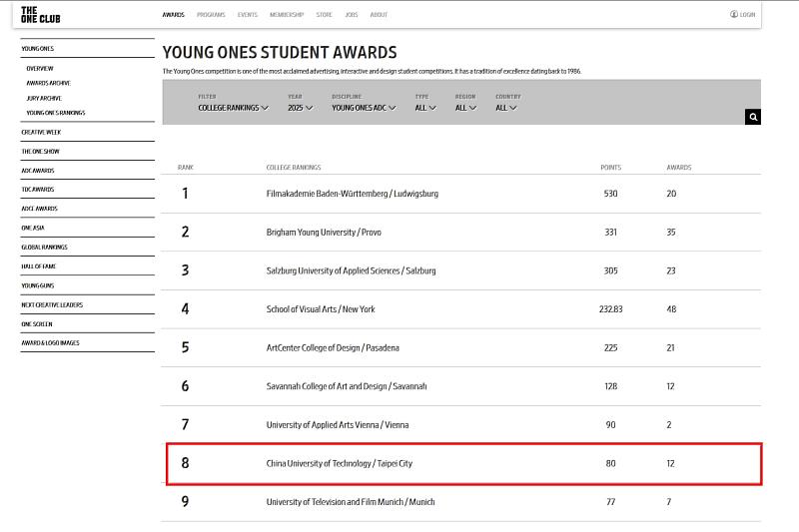
Task: Click the 48 awards value
Action: (x=671, y=309)
